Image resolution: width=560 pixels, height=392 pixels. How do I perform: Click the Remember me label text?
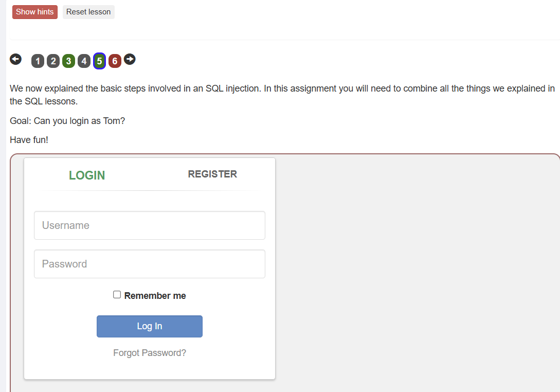pyautogui.click(x=155, y=295)
